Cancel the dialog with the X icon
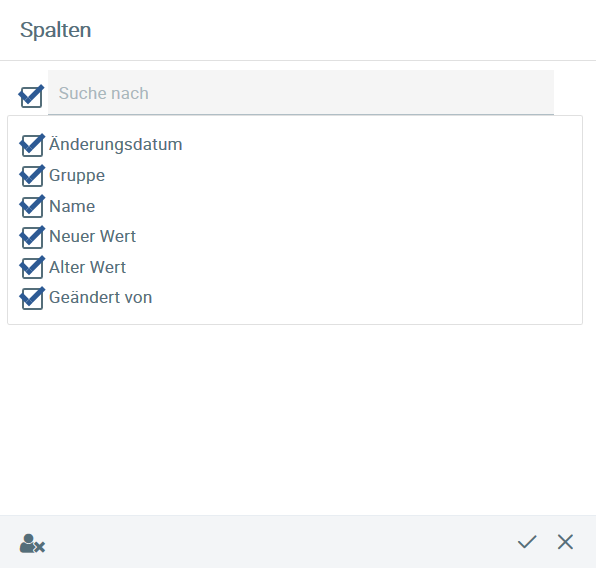596x568 pixels. (565, 542)
